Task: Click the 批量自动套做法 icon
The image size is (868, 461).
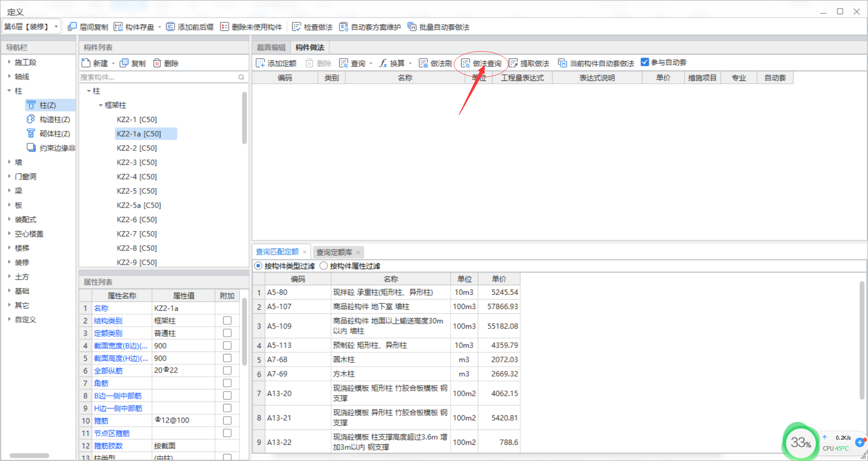Action: pos(412,27)
